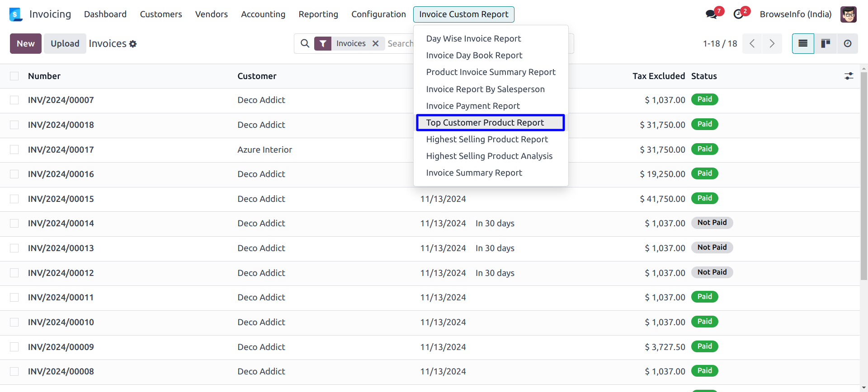Switch to Kanban view
868x392 pixels.
coord(826,43)
